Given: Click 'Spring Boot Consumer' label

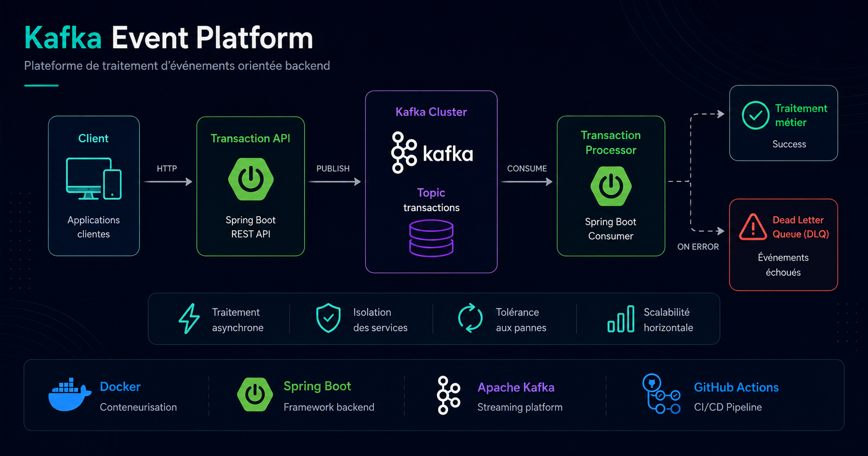Looking at the screenshot, I should pos(611,229).
